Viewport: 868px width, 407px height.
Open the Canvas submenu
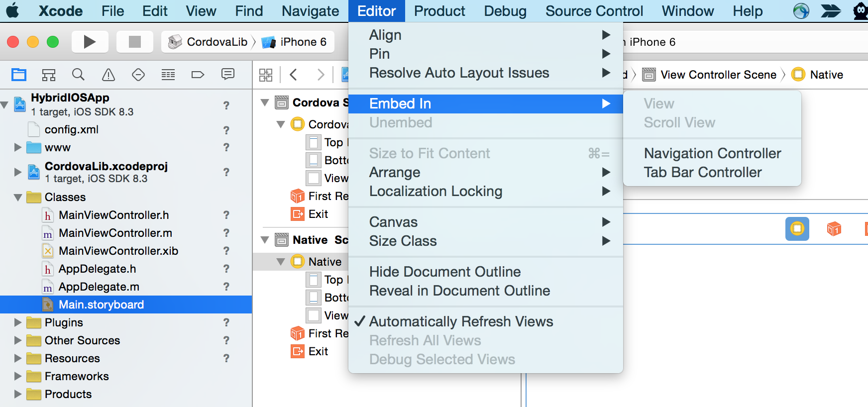point(486,222)
